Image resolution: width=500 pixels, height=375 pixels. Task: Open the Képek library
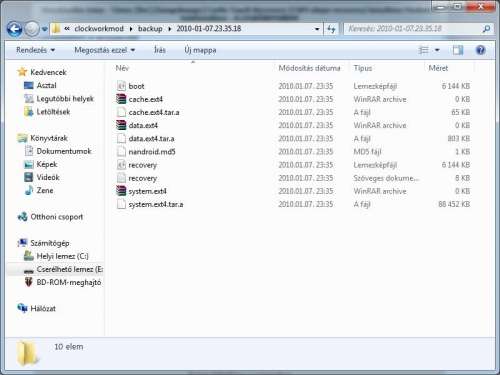click(x=47, y=164)
